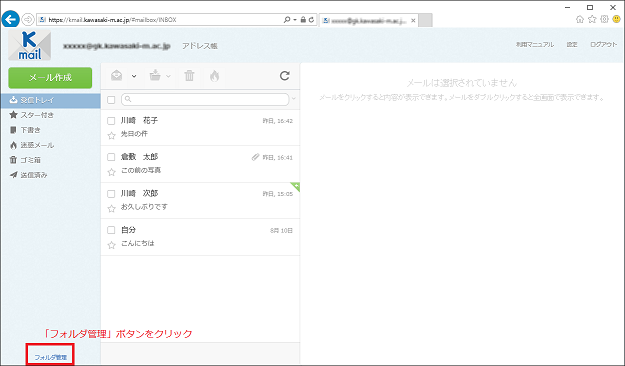Click the green メール作成 compose button
This screenshot has height=366, width=625.
[x=50, y=77]
